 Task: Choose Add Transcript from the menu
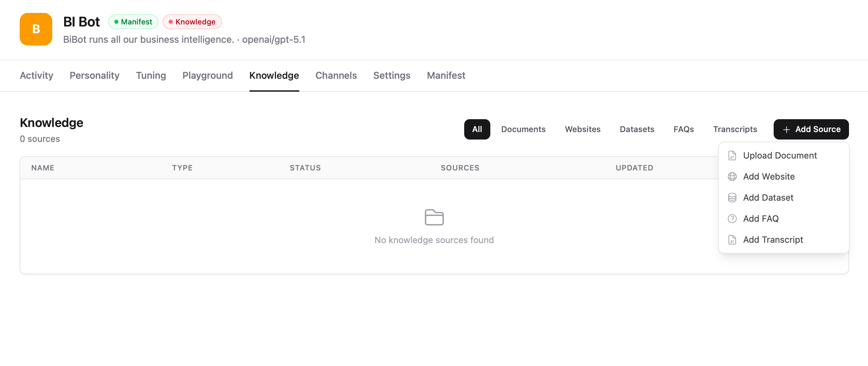click(773, 239)
